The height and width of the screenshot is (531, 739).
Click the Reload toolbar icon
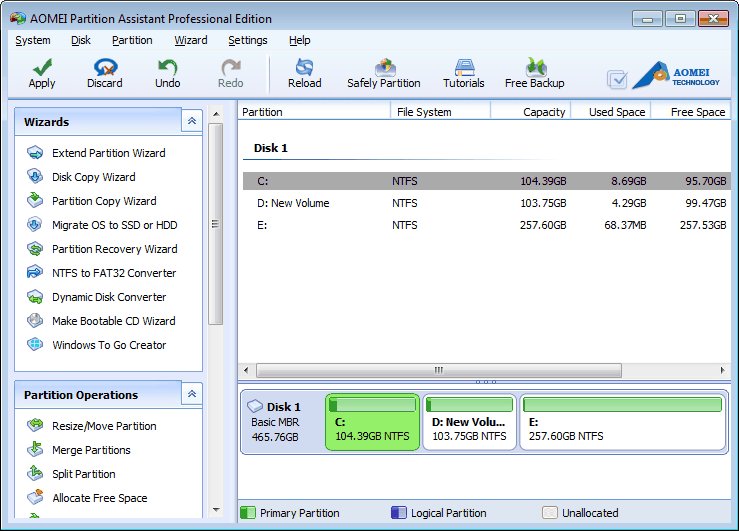[304, 67]
